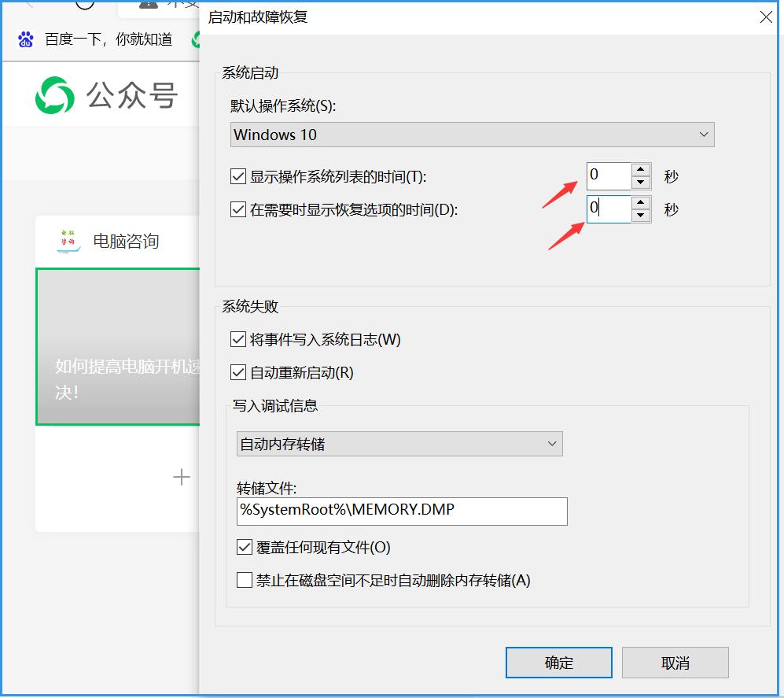Click the plus icon below the article card
The width and height of the screenshot is (784, 698).
181,477
